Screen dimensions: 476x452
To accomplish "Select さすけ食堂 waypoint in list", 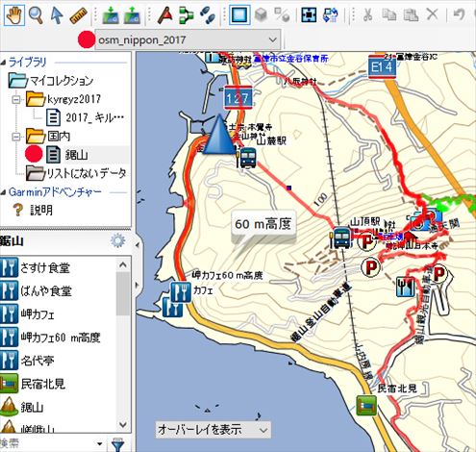I will point(36,267).
